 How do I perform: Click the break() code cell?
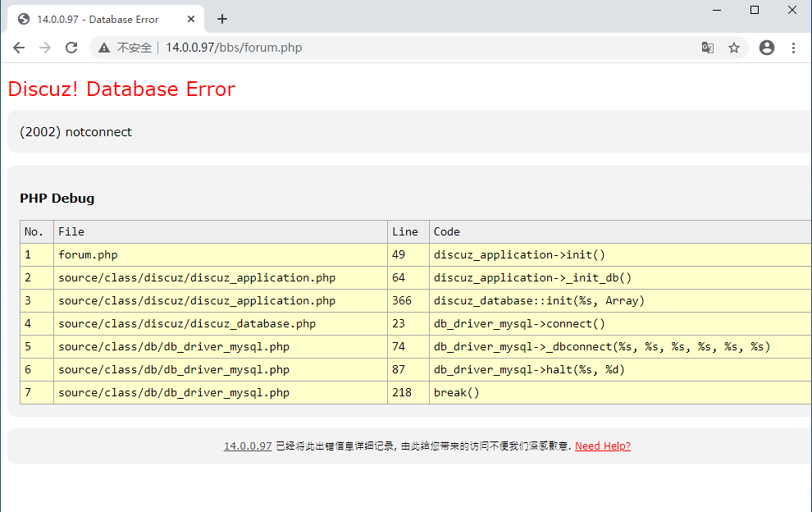point(620,393)
